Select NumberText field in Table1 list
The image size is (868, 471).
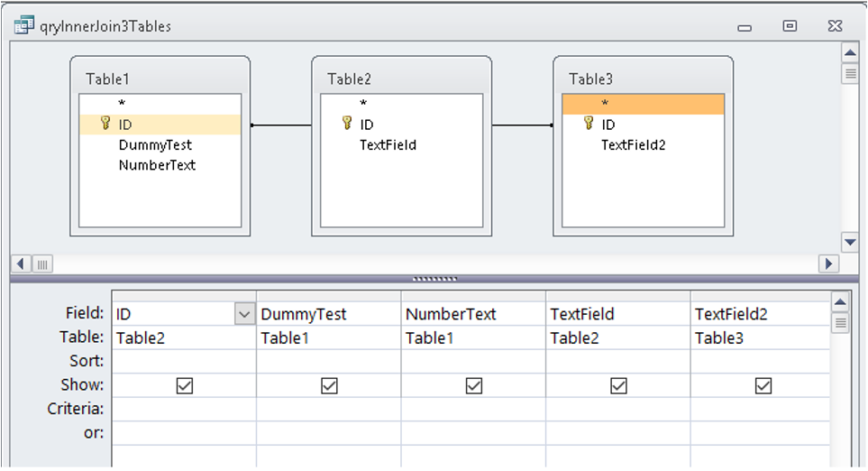[160, 164]
